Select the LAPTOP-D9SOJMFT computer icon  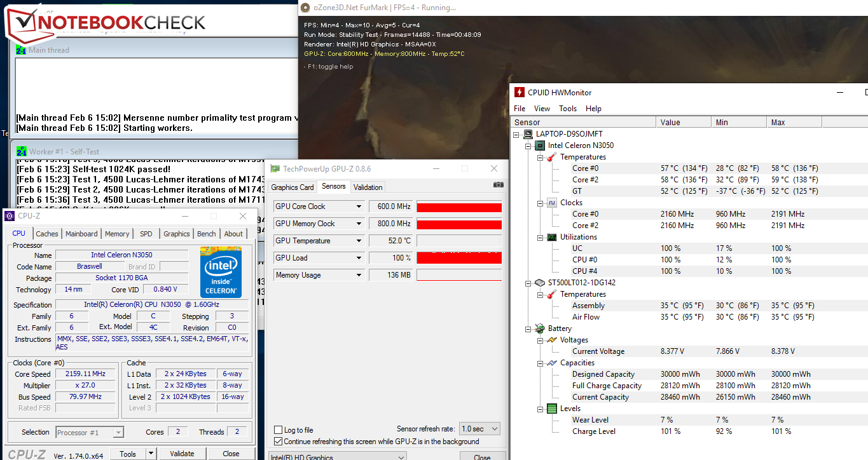point(527,134)
